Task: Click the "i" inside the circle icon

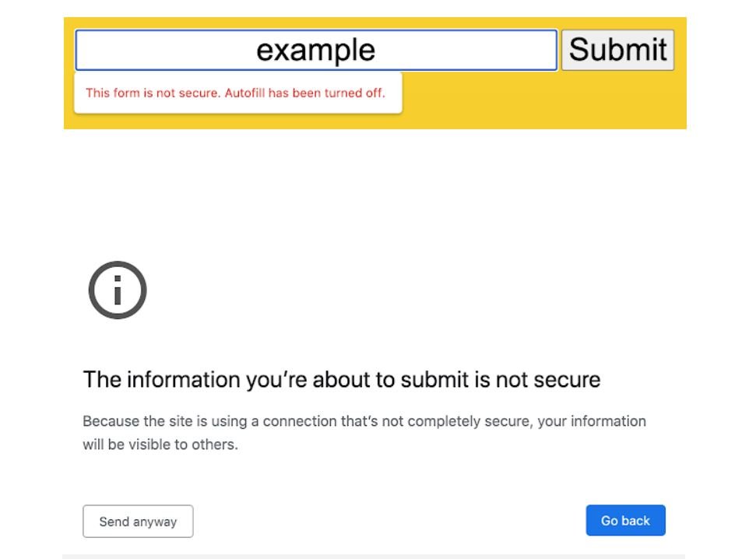Action: 118,291
